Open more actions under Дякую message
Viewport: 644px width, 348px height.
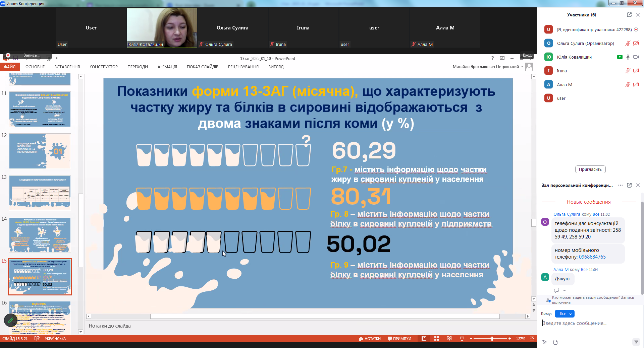pyautogui.click(x=565, y=290)
